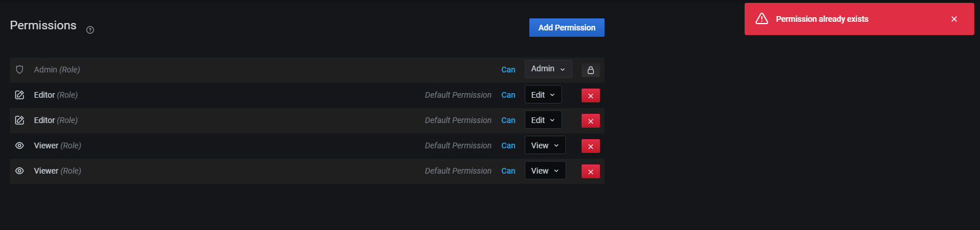Click the help icon beside Permissions heading
The height and width of the screenshot is (230, 980).
[x=90, y=30]
